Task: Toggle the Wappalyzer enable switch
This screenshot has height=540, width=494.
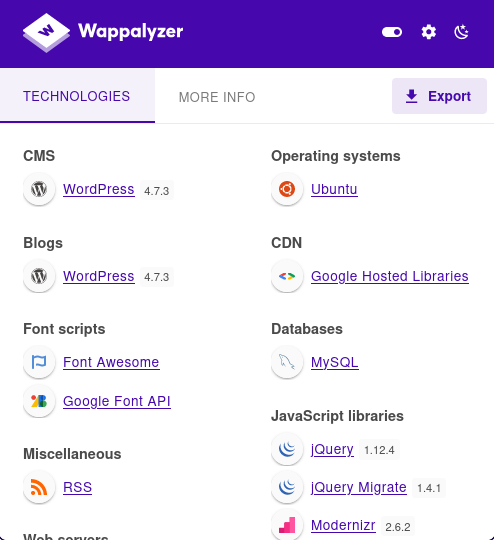Action: [392, 32]
